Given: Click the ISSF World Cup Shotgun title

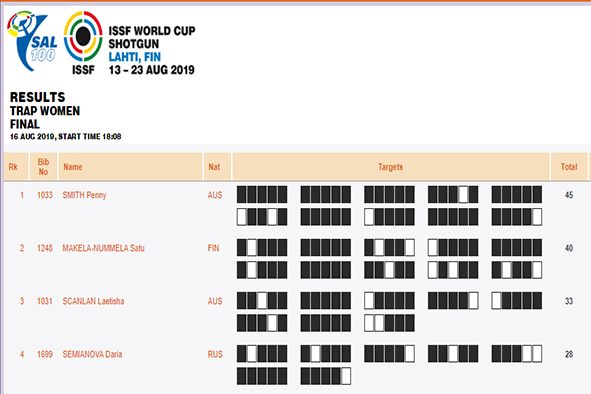Looking at the screenshot, I should point(152,37).
